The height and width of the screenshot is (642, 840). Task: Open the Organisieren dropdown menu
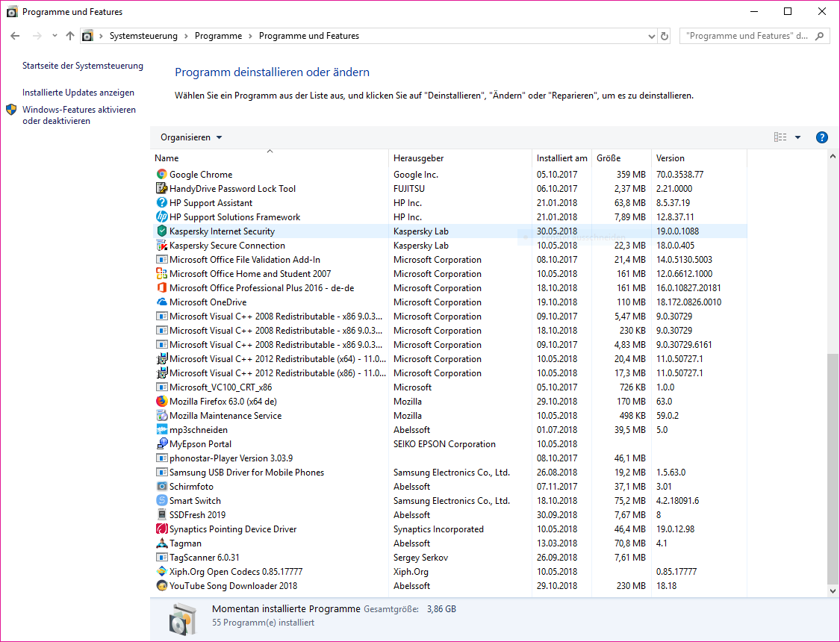click(191, 137)
